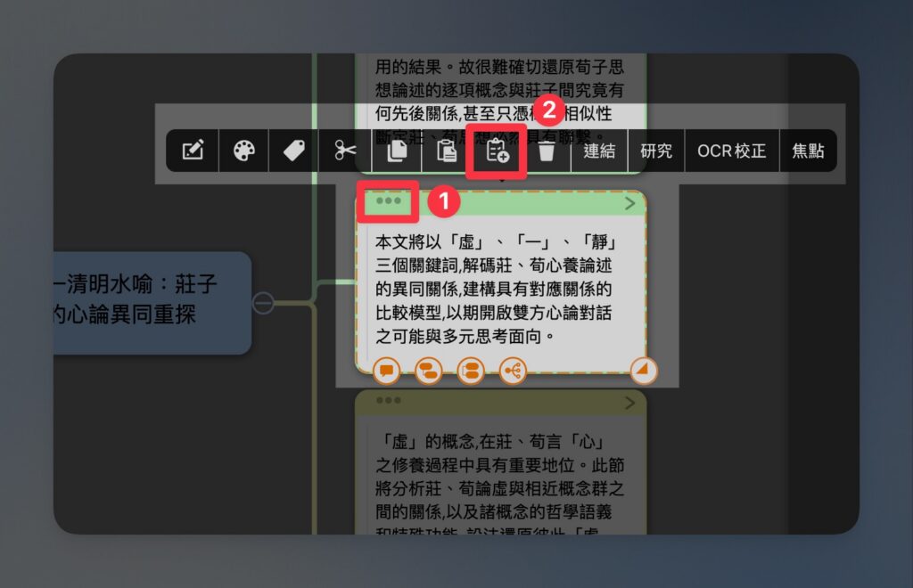The image size is (913, 588).
Task: Tap the edit note icon in toolbar
Action: point(193,151)
